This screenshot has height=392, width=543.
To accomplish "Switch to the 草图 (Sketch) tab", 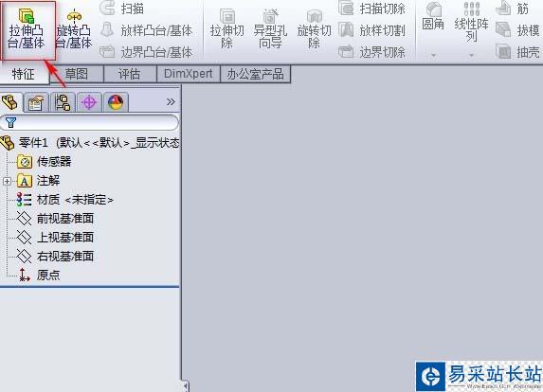I will 77,74.
